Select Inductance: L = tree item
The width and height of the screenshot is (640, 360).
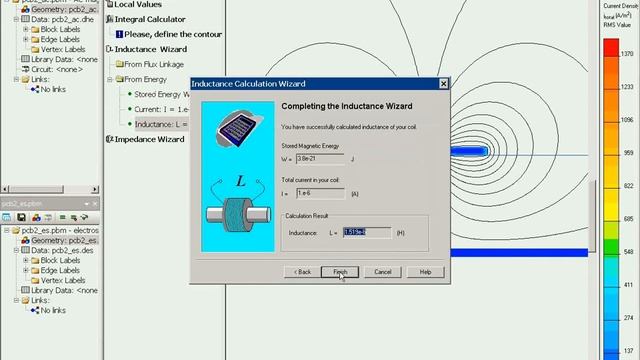pos(162,124)
